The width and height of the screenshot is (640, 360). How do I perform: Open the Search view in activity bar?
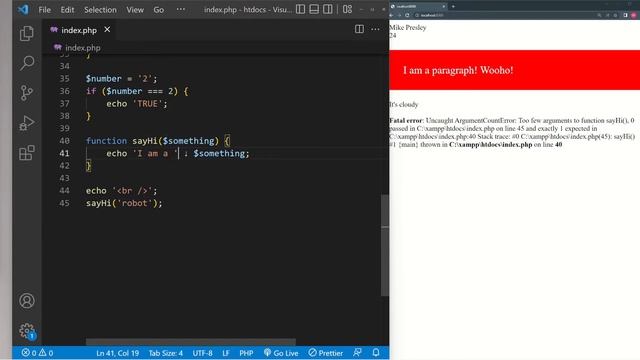[x=27, y=63]
